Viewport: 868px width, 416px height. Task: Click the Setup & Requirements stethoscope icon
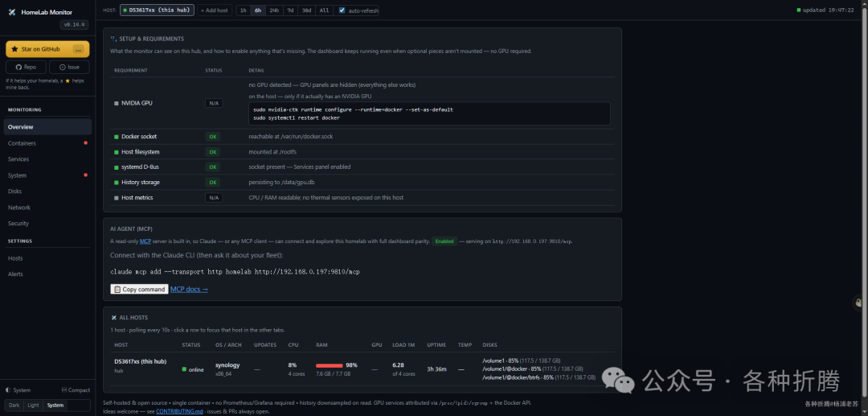click(113, 39)
